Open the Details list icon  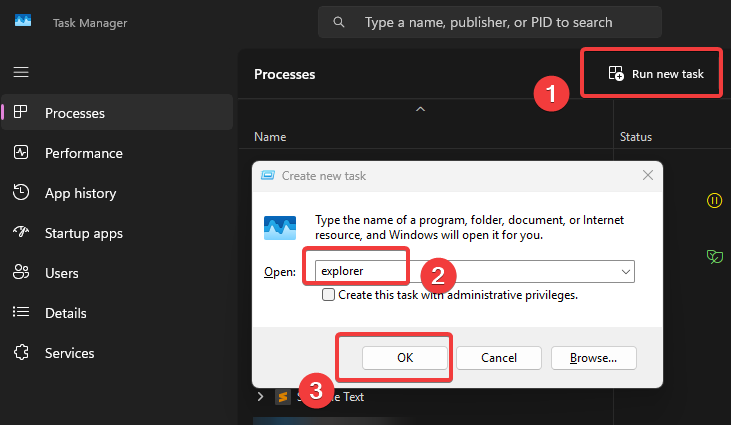[20, 313]
